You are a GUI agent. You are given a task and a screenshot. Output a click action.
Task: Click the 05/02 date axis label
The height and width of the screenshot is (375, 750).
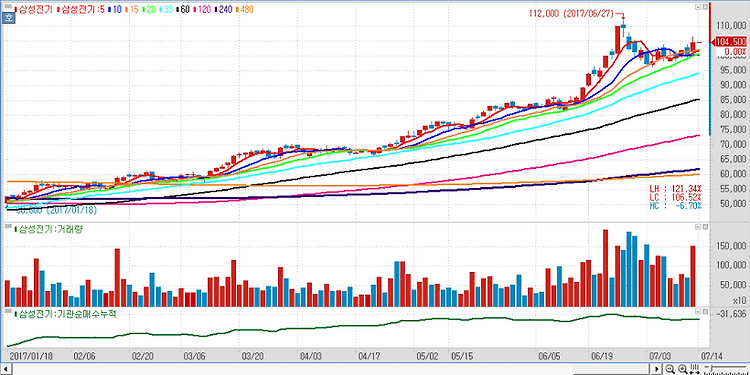pyautogui.click(x=427, y=356)
